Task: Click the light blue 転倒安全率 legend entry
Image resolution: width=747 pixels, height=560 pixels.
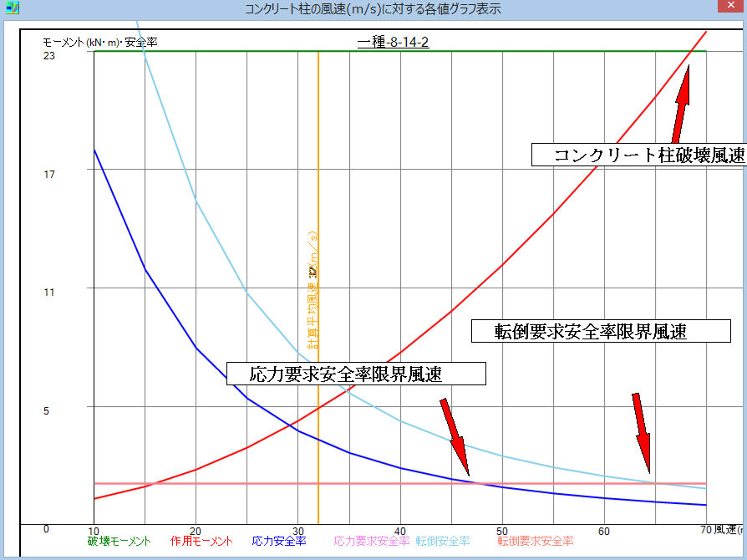Action: (x=443, y=542)
